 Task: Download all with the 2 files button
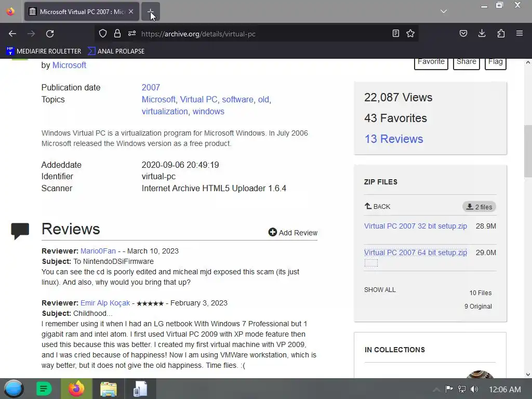[479, 207]
